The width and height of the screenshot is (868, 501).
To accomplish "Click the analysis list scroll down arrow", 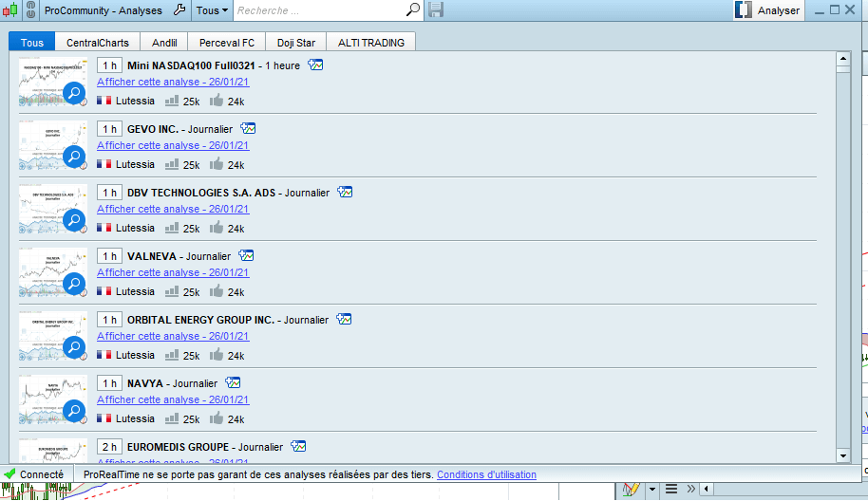I will 843,456.
